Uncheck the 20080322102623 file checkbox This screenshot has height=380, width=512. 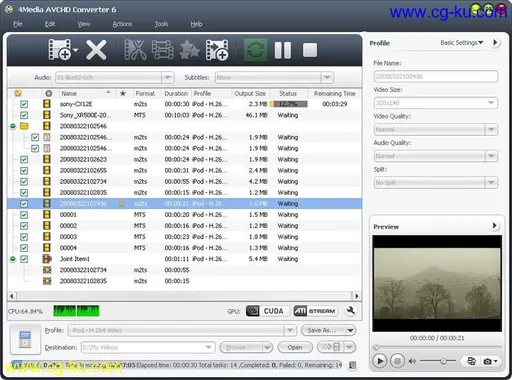point(24,160)
